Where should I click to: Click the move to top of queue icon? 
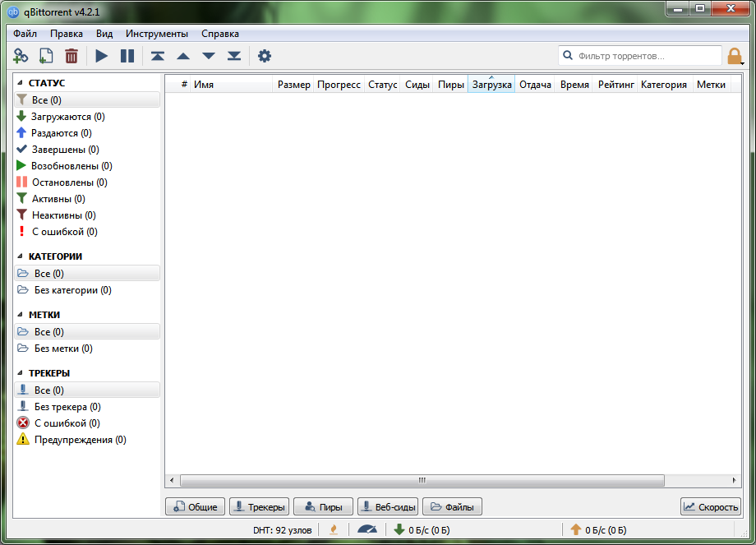click(159, 56)
